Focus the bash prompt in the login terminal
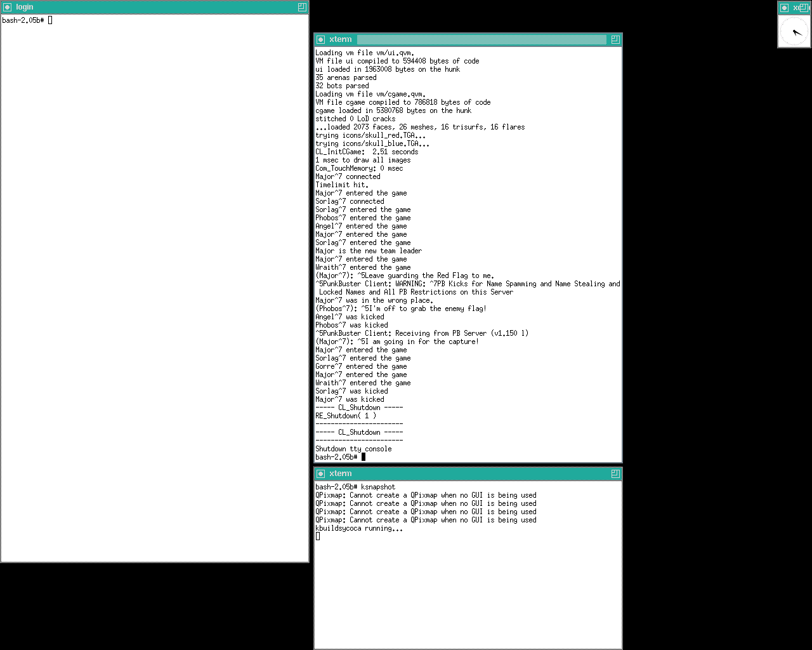Viewport: 812px width, 650px height. tap(25, 20)
